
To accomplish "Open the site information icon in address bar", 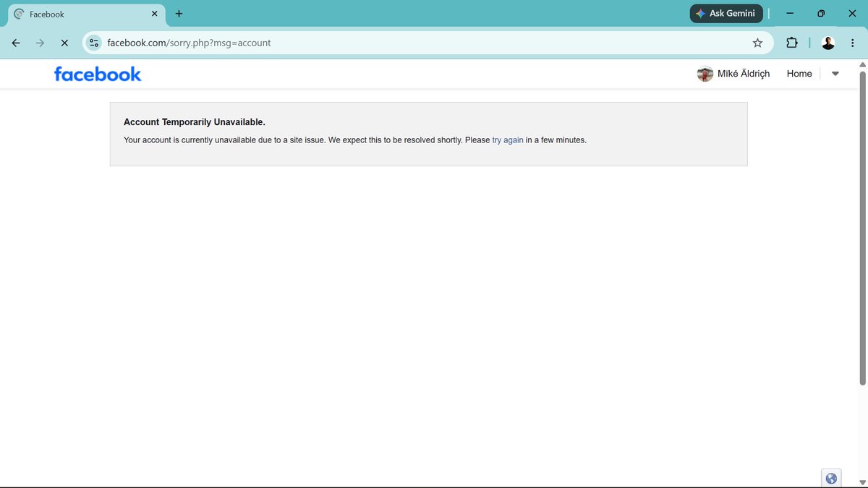I will [x=93, y=43].
